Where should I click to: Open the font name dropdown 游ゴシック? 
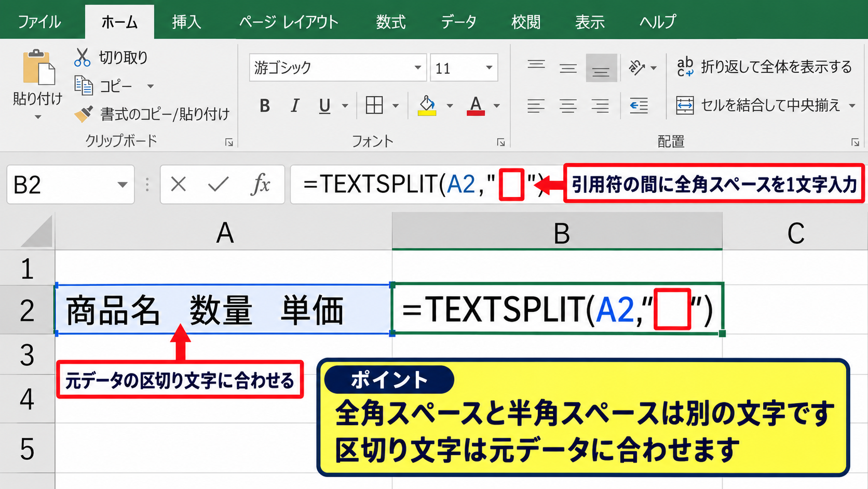417,68
